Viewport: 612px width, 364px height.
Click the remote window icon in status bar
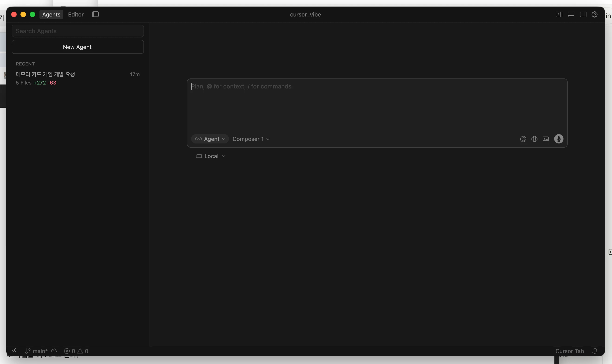click(x=14, y=351)
